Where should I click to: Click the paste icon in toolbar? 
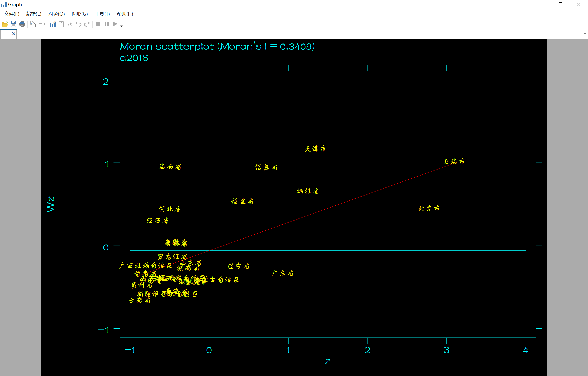tap(41, 24)
